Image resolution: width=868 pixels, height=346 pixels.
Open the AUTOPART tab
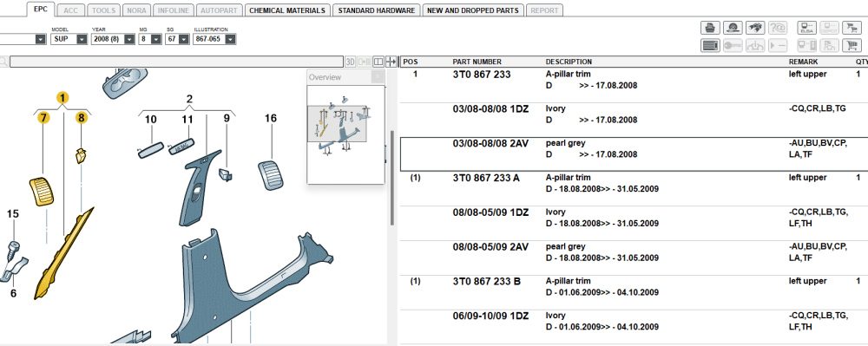pos(220,10)
